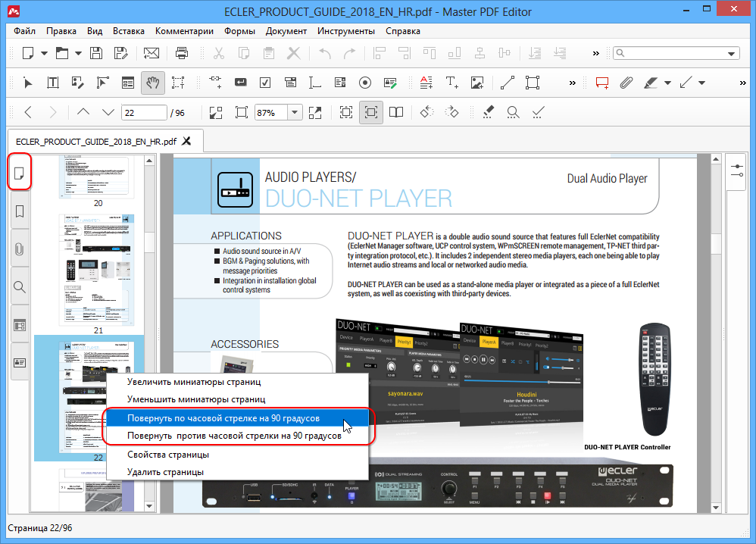756x544 pixels.
Task: Toggle two-page book view
Action: pos(396,113)
